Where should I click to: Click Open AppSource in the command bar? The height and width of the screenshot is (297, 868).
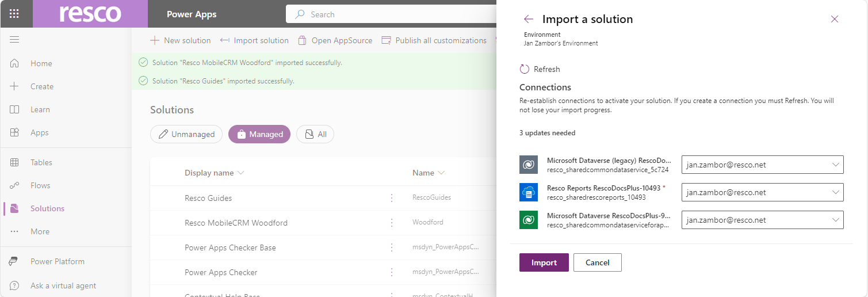coord(335,40)
